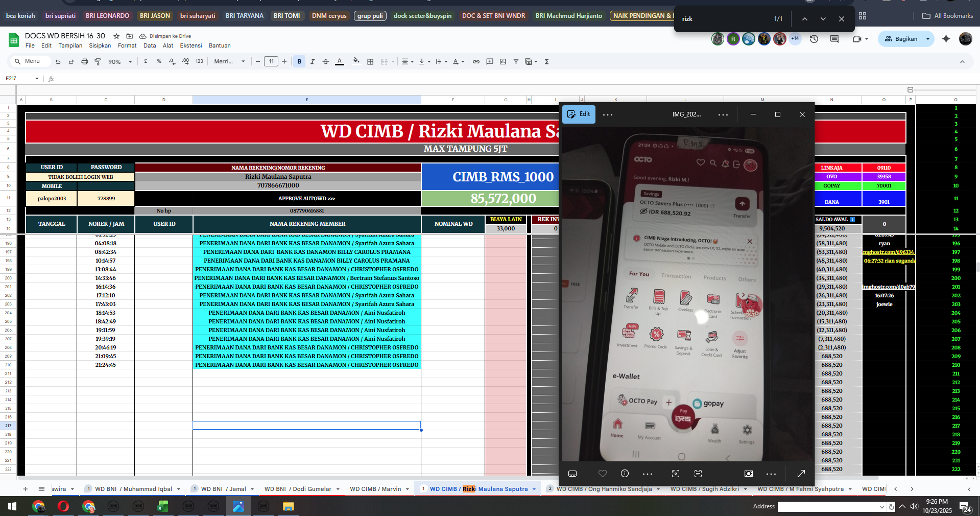This screenshot has height=516, width=980.
Task: Open version history clock icon
Action: (x=814, y=39)
